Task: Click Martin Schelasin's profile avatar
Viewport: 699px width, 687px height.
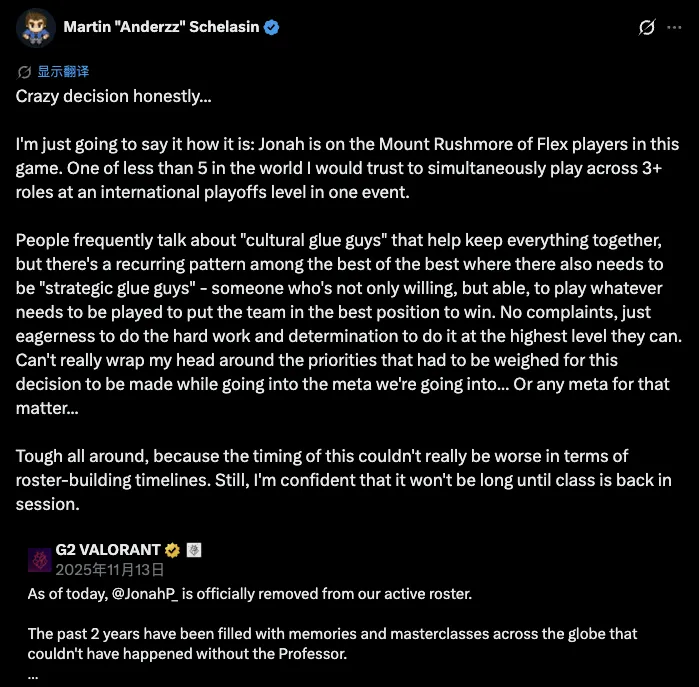Action: tap(35, 27)
